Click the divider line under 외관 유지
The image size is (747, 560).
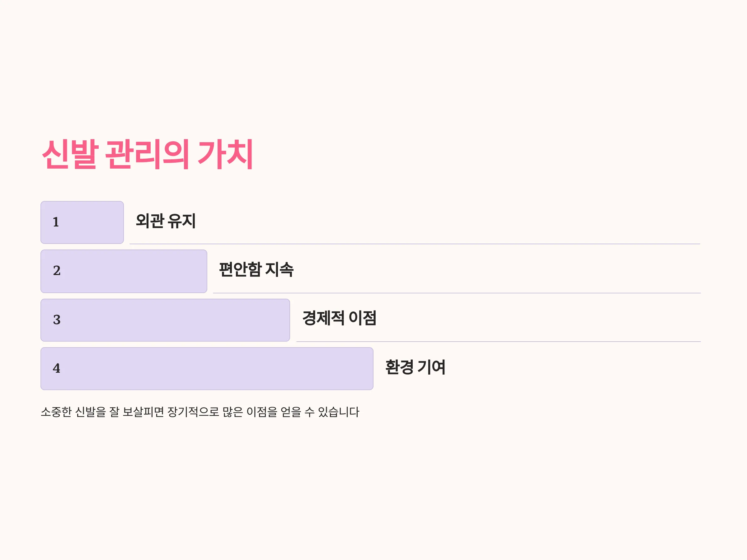point(415,244)
